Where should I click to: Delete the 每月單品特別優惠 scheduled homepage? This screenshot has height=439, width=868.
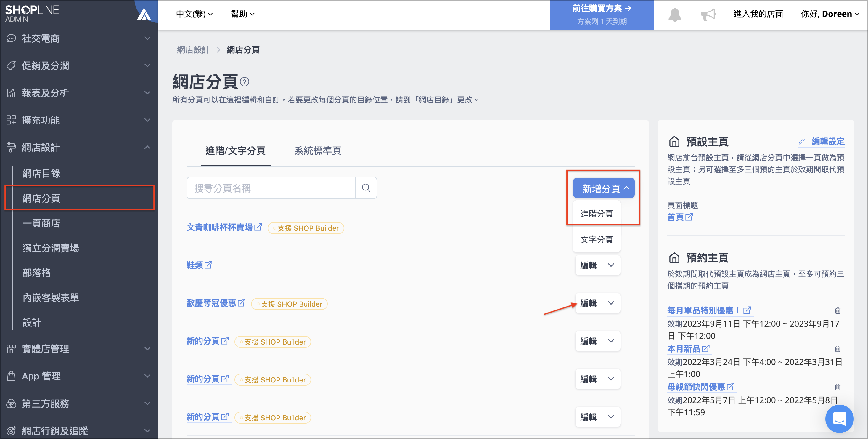[x=837, y=310]
